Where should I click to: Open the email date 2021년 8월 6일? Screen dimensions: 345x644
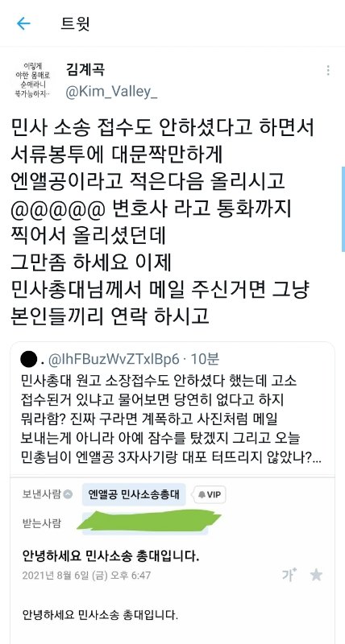click(x=86, y=576)
